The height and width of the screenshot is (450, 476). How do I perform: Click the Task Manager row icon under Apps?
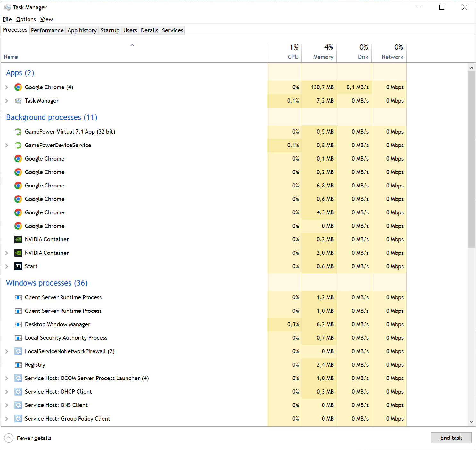pyautogui.click(x=18, y=101)
